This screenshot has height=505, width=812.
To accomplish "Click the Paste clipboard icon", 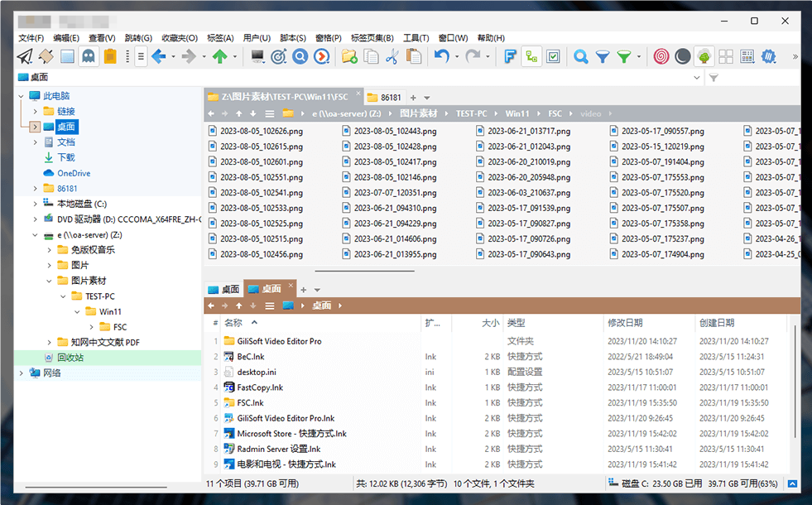I will click(x=414, y=56).
